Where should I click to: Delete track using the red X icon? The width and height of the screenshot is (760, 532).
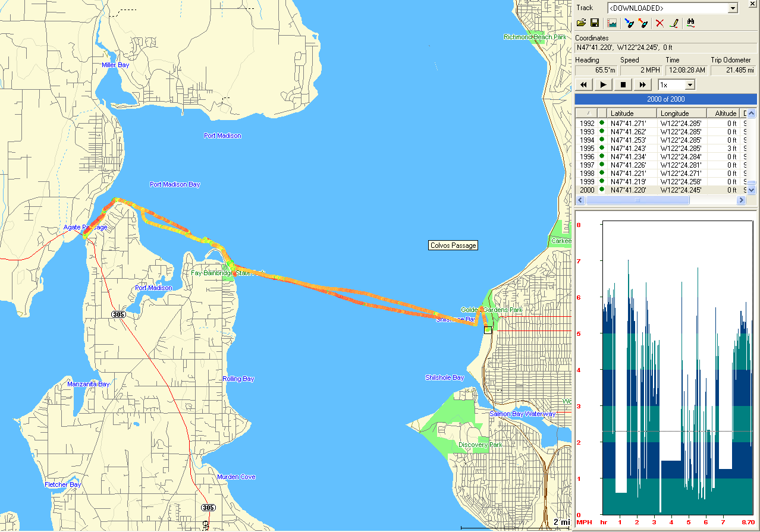click(x=659, y=23)
